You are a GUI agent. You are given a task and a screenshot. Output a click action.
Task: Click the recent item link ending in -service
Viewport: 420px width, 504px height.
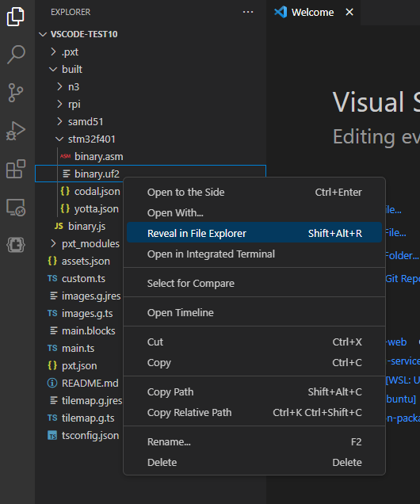403,361
